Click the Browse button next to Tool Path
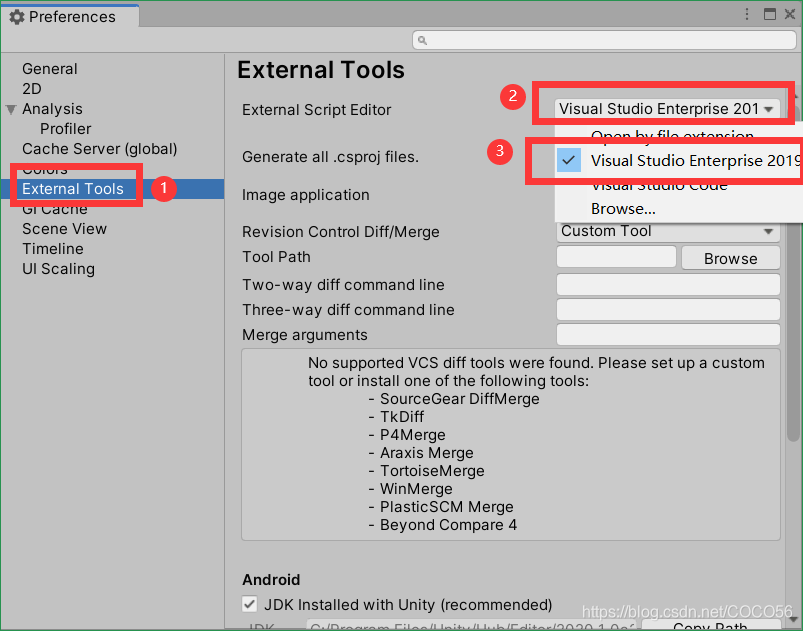This screenshot has width=803, height=631. click(730, 257)
